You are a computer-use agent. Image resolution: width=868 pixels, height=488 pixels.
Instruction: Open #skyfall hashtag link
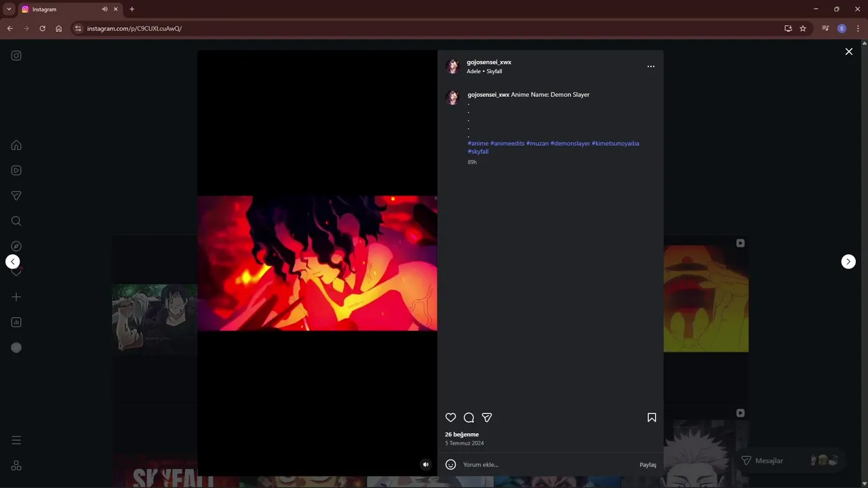(478, 152)
